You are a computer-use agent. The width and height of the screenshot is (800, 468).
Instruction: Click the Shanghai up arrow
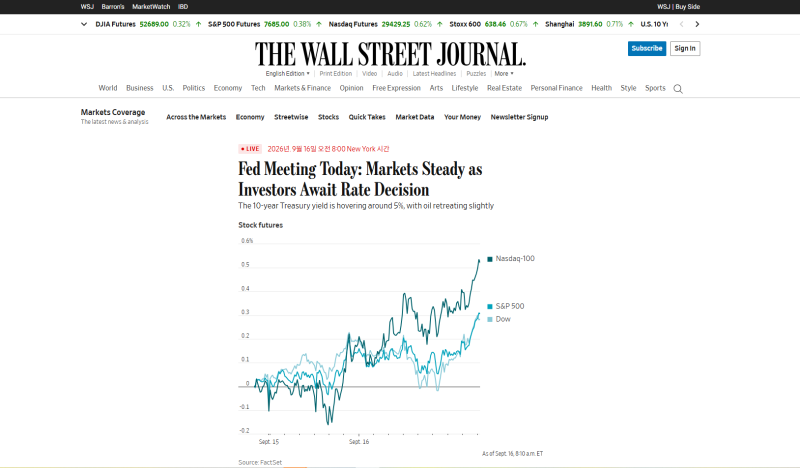631,24
